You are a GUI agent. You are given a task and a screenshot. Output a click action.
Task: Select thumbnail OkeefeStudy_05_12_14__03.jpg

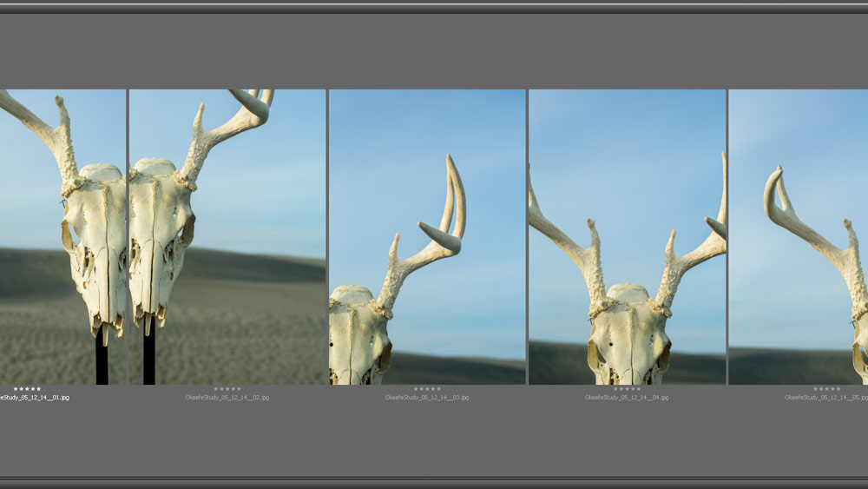click(427, 237)
